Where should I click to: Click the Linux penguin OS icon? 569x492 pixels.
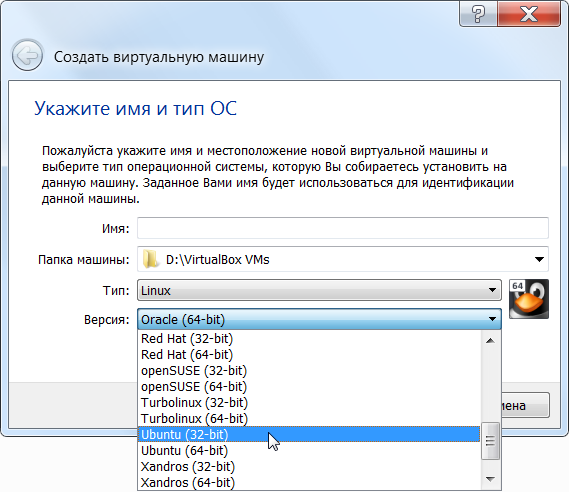(x=529, y=299)
